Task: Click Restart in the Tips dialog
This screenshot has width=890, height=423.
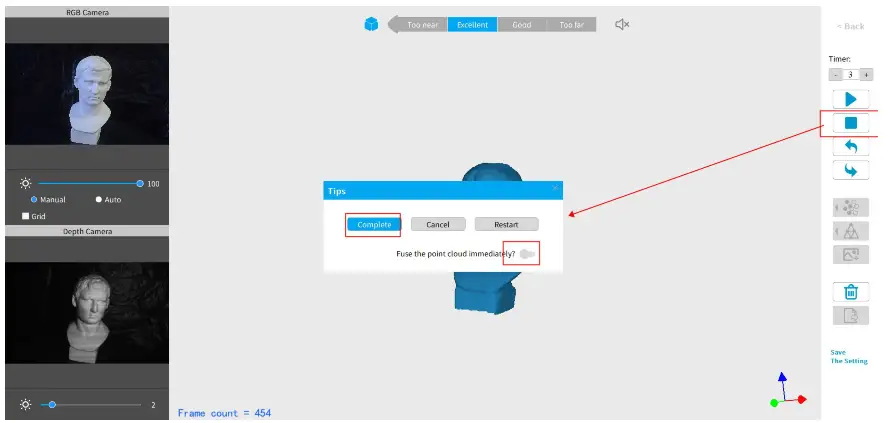Action: point(506,224)
